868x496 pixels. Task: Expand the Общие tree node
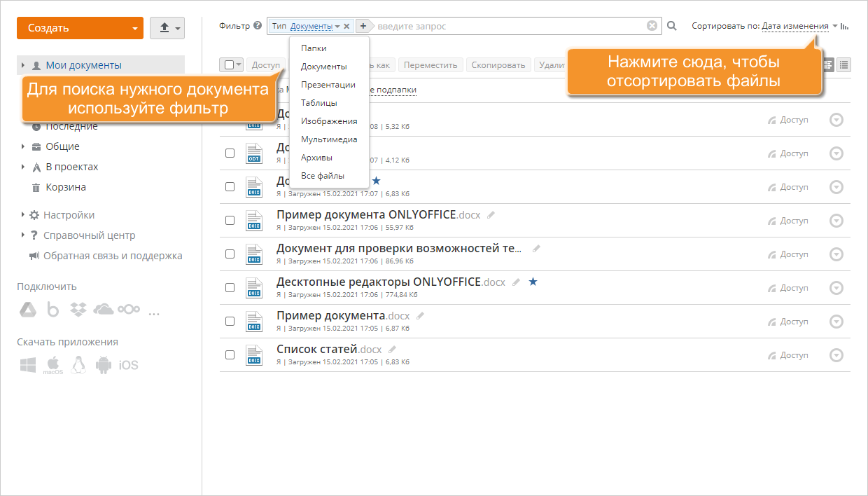point(23,146)
